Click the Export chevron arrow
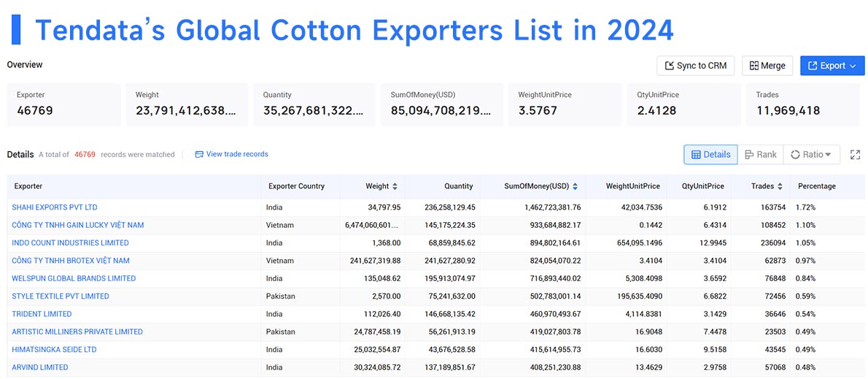 tap(853, 66)
